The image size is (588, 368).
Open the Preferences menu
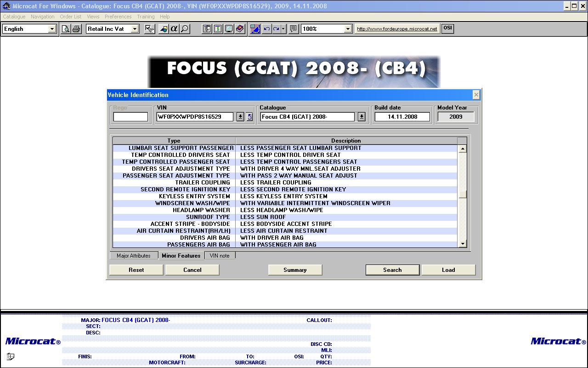118,17
